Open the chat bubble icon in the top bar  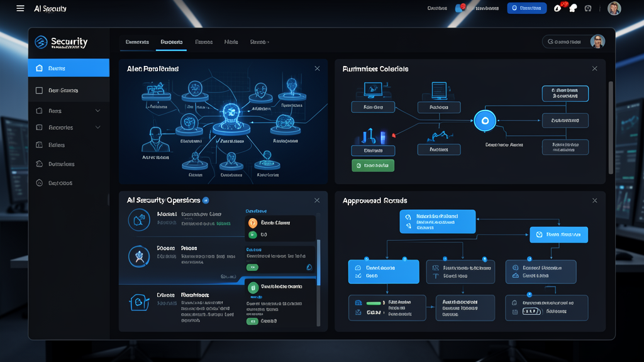pyautogui.click(x=573, y=8)
